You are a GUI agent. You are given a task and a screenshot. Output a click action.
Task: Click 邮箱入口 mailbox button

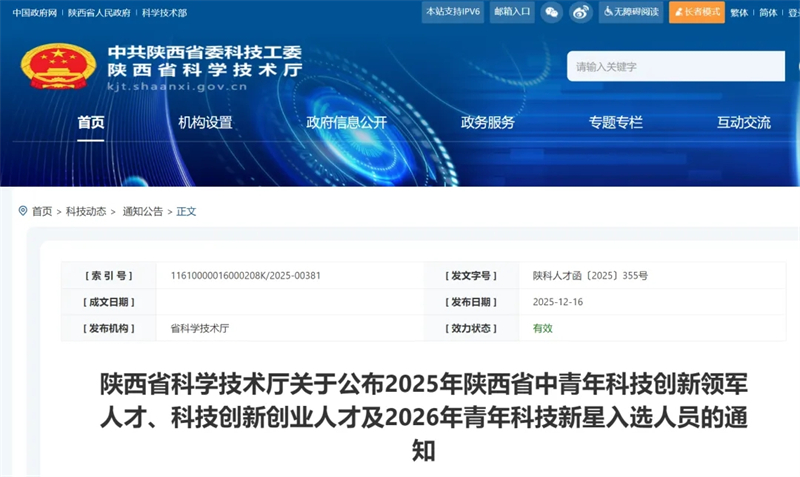[x=510, y=12]
